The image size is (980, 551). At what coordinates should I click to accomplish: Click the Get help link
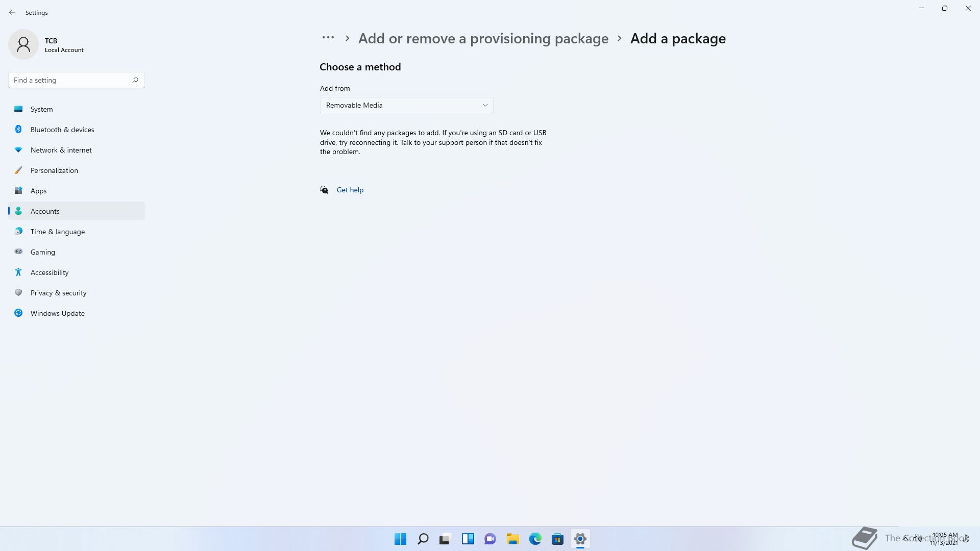point(350,190)
